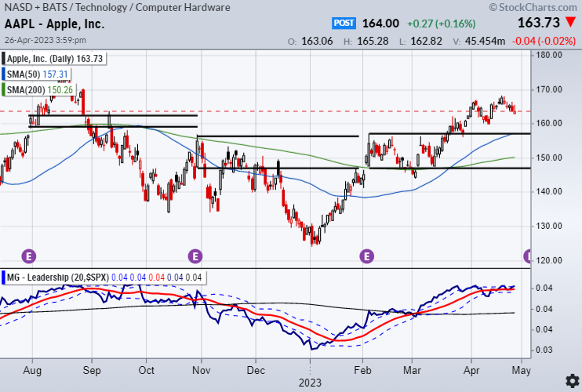Viewport: 582px width, 392px height.
Task: Click the MG - Leadership indicator legend
Action: point(104,278)
